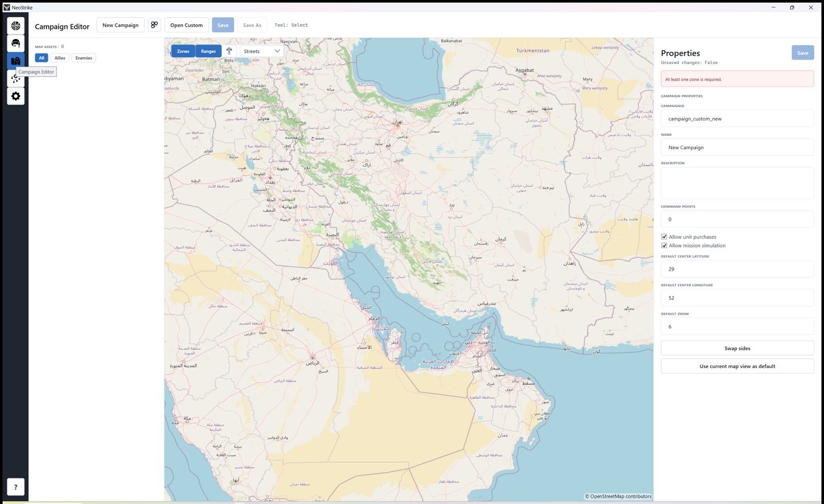Click the 'MAP ASSETS' count label
The height and width of the screenshot is (504, 824).
[x=49, y=46]
